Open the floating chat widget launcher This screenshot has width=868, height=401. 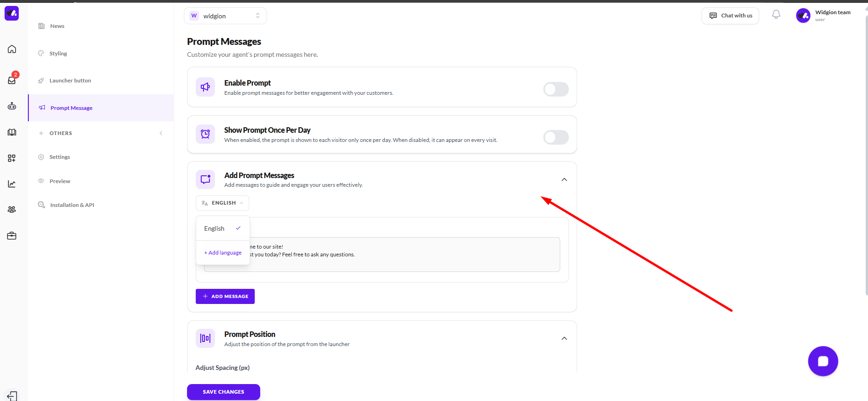tap(823, 361)
